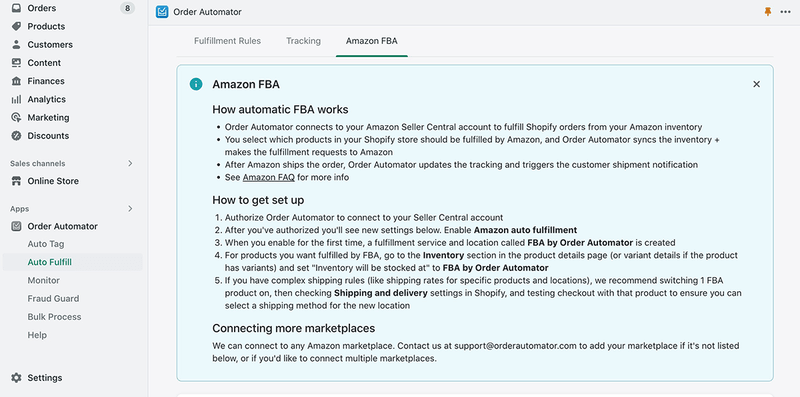The height and width of the screenshot is (397, 800).
Task: Switch to the Tracking tab
Action: [304, 41]
